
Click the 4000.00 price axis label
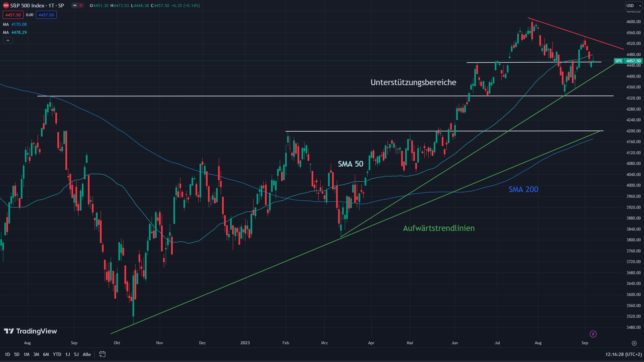(633, 185)
